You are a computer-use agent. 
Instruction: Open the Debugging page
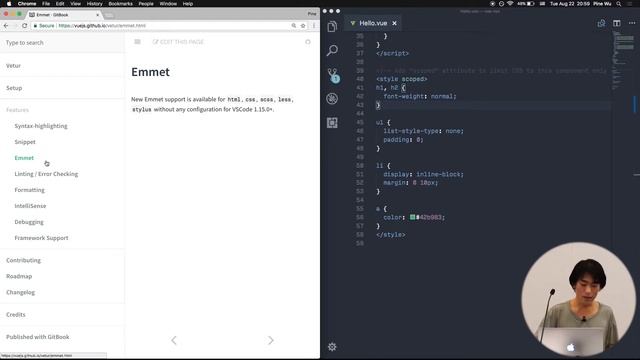29,222
